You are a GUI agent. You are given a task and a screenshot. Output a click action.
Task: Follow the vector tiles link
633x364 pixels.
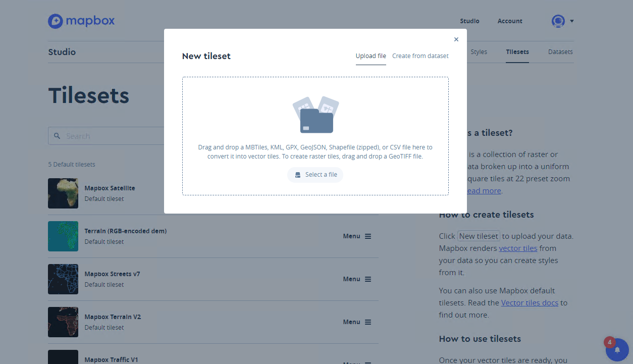(x=518, y=248)
